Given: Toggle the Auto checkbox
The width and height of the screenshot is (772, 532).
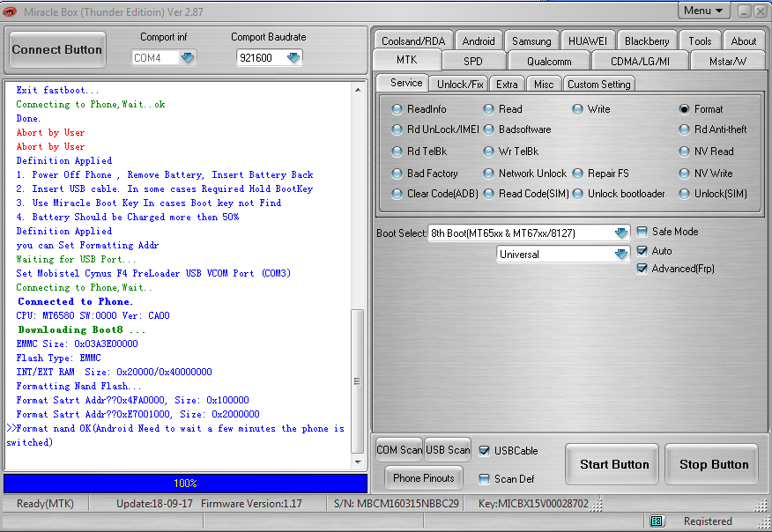Looking at the screenshot, I should [x=642, y=251].
